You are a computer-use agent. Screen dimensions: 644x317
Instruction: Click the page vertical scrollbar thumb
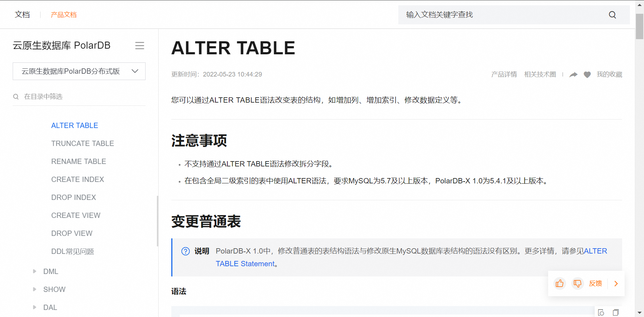(639, 26)
